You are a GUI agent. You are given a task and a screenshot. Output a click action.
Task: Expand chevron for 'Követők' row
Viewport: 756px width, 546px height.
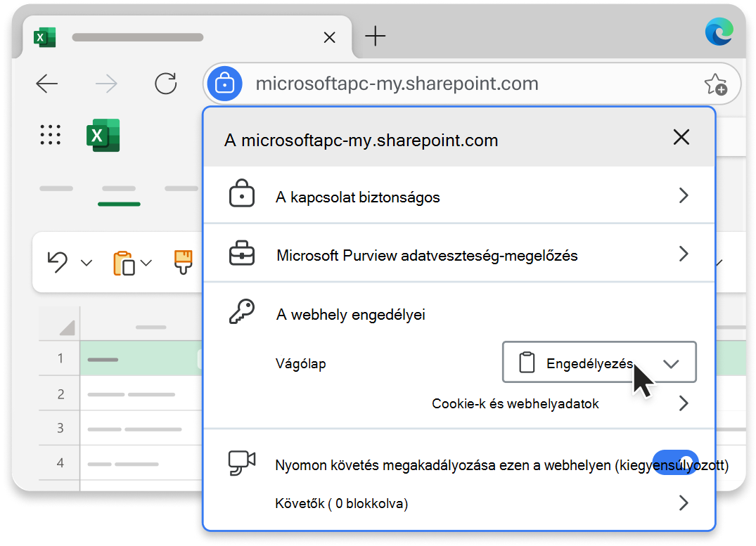point(683,503)
